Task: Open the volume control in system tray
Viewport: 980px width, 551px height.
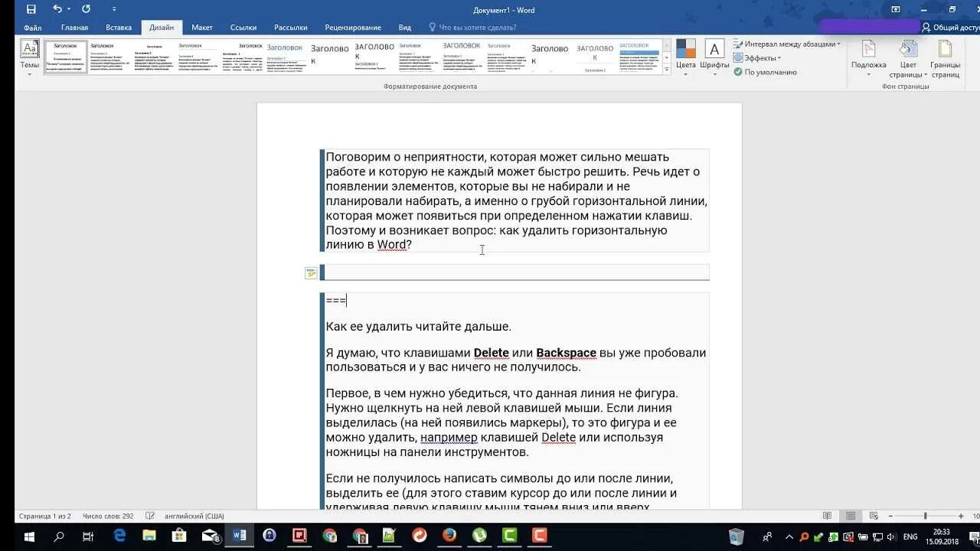Action: [x=891, y=536]
